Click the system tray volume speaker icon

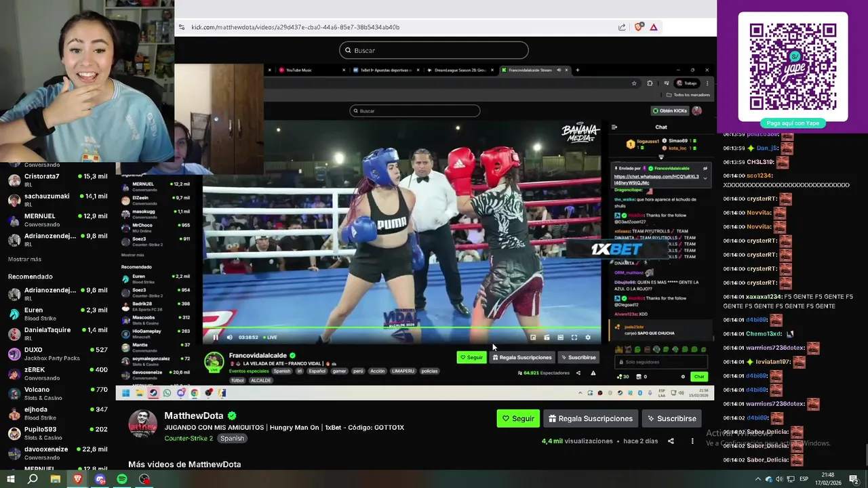(x=778, y=479)
